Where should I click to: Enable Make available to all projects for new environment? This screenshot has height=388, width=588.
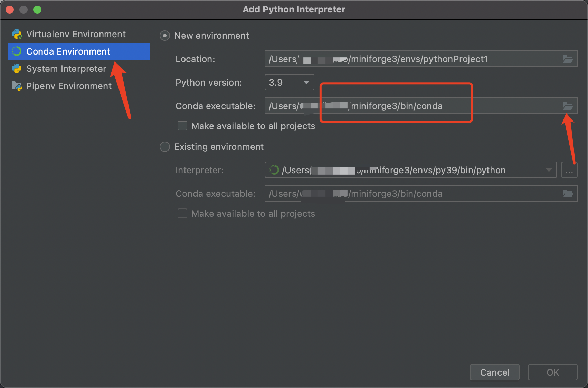tap(182, 126)
